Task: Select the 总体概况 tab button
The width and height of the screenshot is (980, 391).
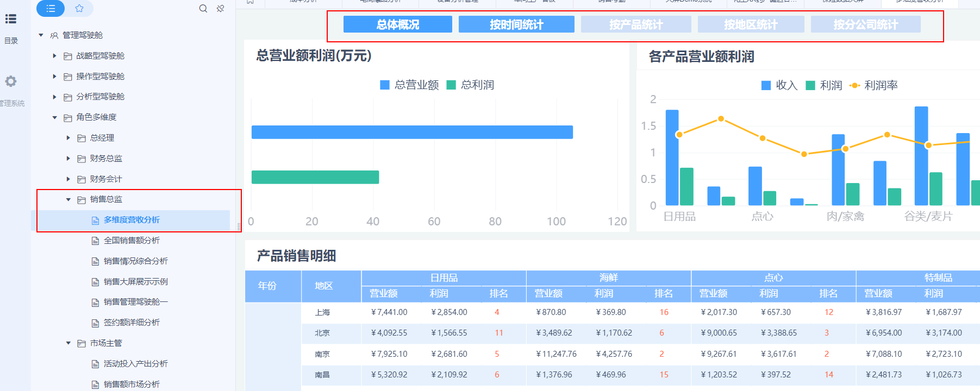Action: coord(398,24)
